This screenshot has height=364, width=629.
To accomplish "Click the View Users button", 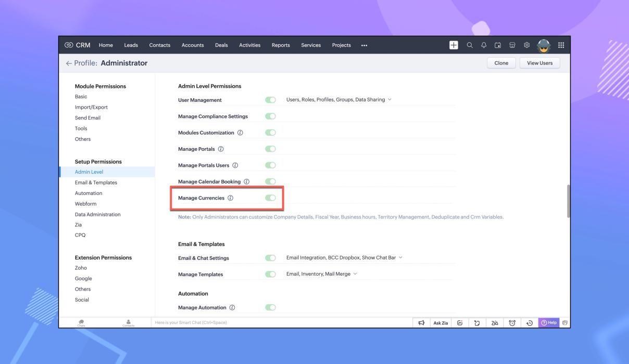I will [539, 63].
